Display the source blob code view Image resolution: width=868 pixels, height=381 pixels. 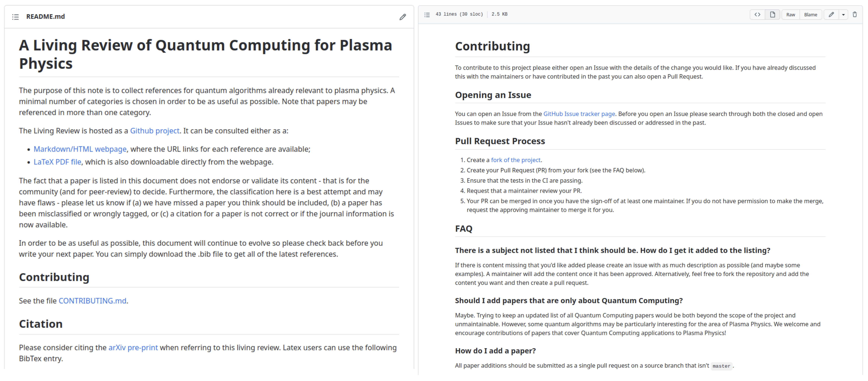(x=757, y=14)
